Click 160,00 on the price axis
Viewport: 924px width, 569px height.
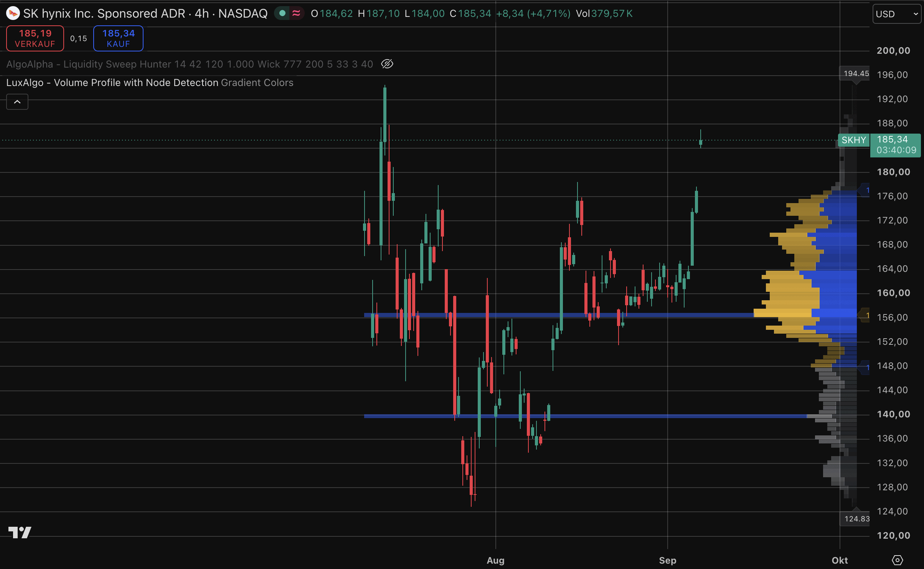pos(893,293)
